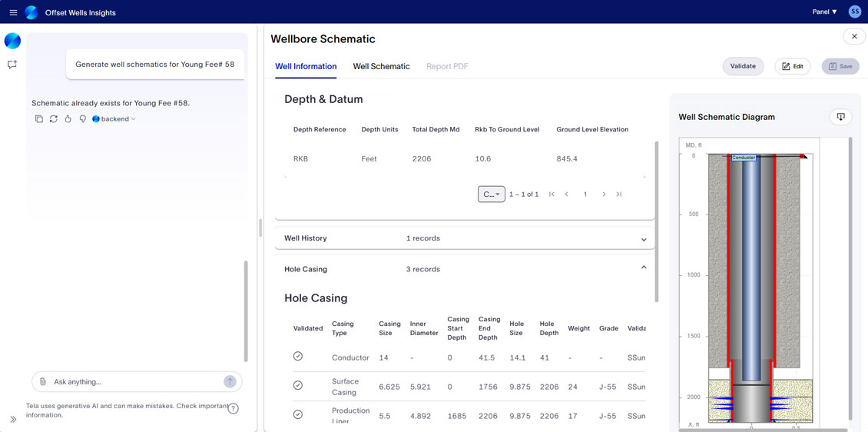Click the Conductor hole size value 14.1
Image resolution: width=868 pixels, height=432 pixels.
coord(517,357)
